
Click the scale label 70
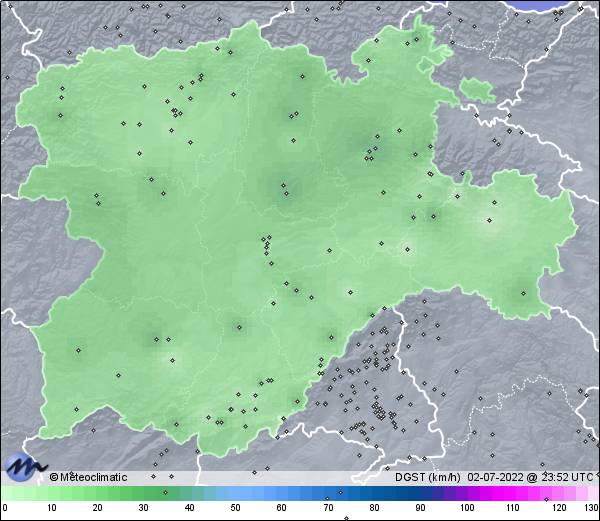coord(328,508)
